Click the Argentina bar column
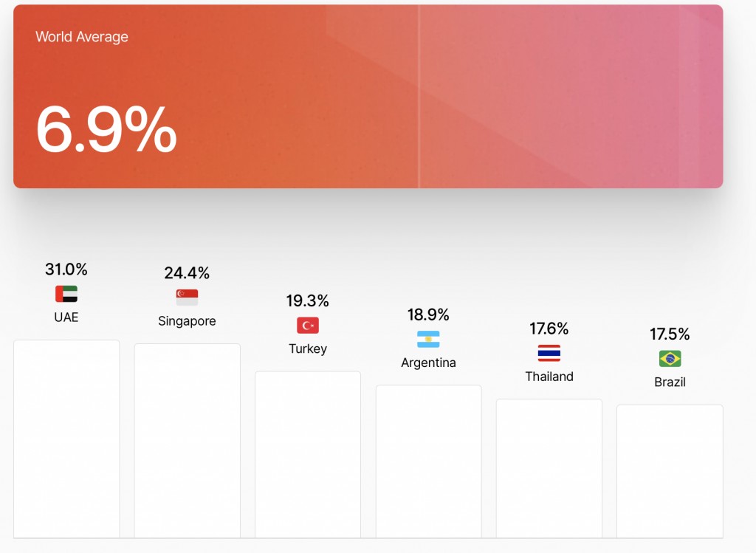756x553 pixels. tap(428, 461)
